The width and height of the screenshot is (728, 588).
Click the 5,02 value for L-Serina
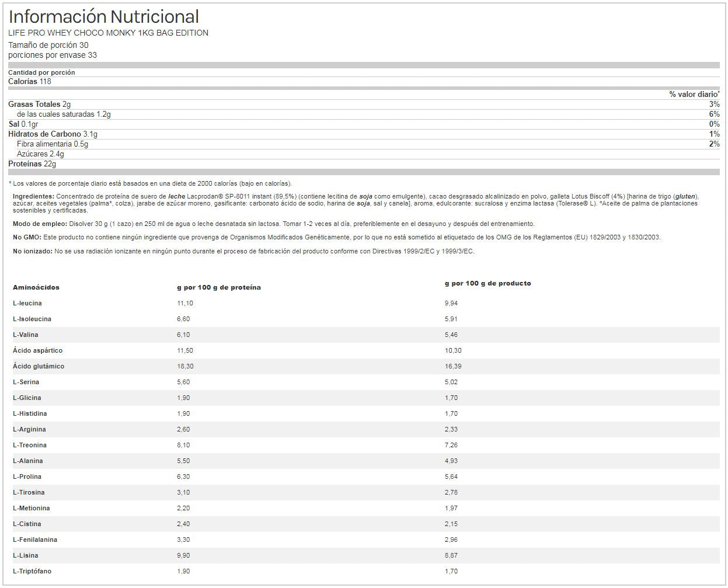coord(451,382)
